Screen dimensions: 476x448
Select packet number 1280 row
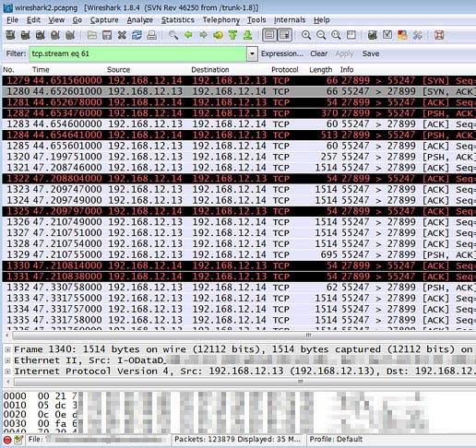click(x=239, y=91)
